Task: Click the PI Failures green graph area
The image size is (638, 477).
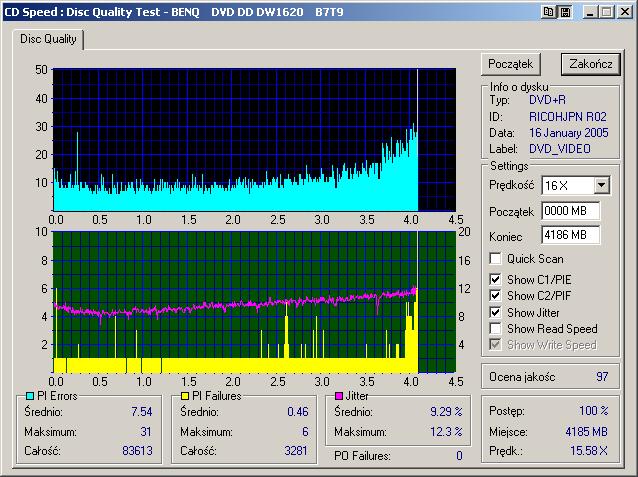Action: [x=254, y=302]
